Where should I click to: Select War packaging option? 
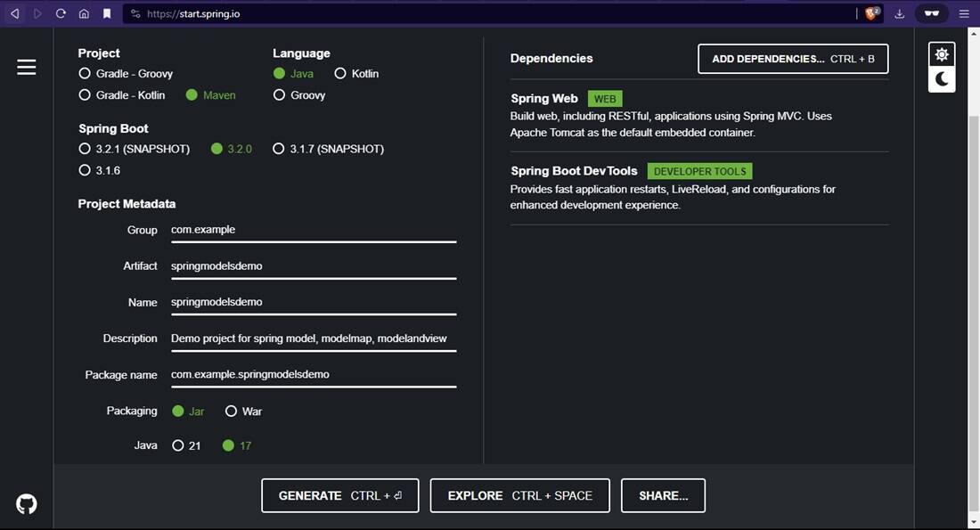click(x=244, y=412)
